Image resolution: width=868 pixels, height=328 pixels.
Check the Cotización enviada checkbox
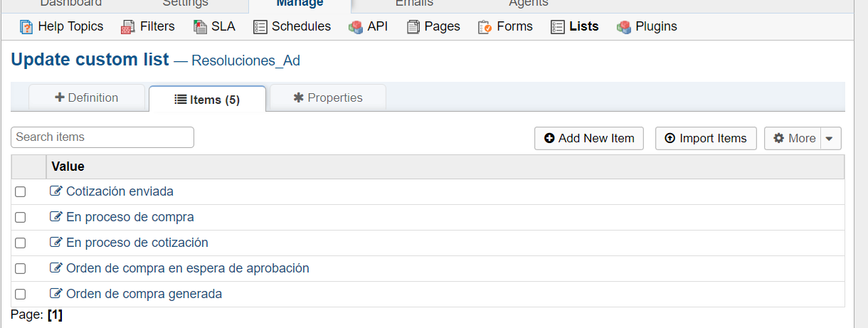click(x=21, y=192)
